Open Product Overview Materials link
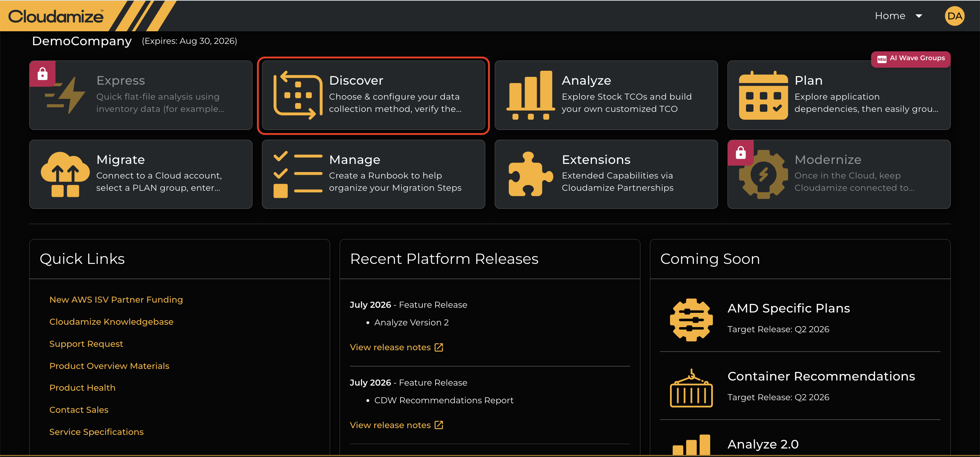The height and width of the screenshot is (457, 980). 109,366
